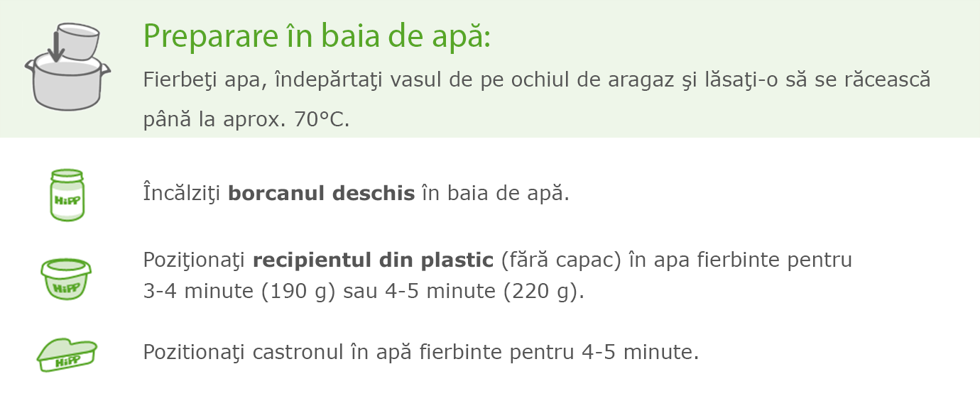
Task: Click the lid of the HiPP jar
Action: (x=67, y=174)
